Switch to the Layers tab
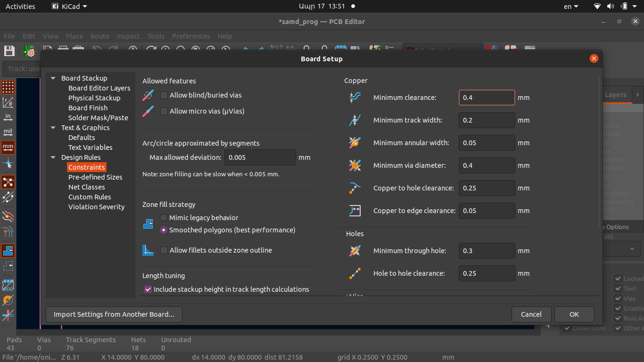This screenshot has height=362, width=644. 616,95
